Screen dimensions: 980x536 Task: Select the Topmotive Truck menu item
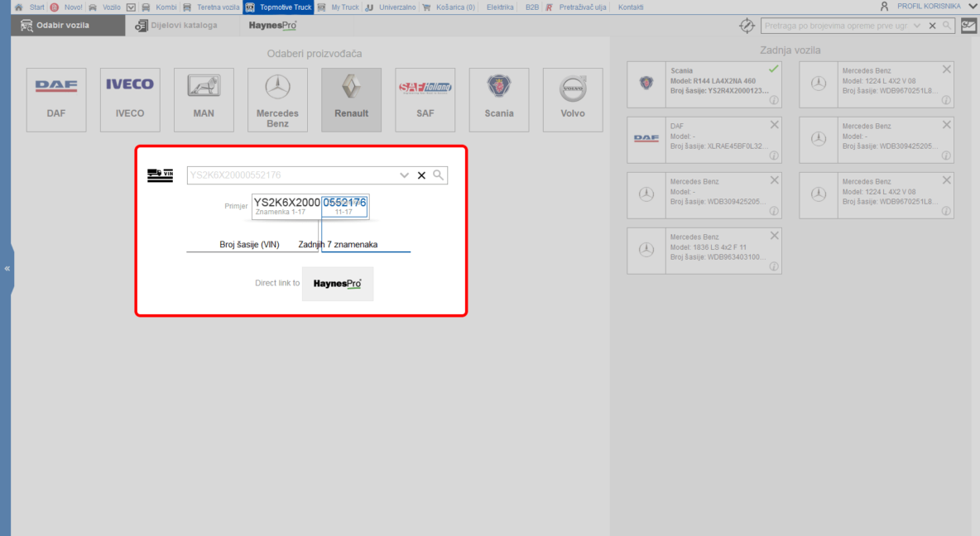[279, 7]
